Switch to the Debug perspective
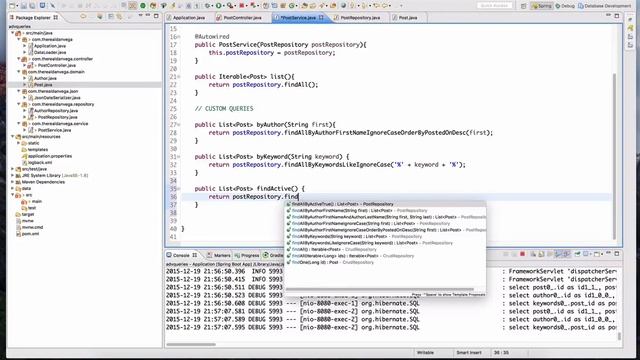640x360 pixels. [565, 6]
